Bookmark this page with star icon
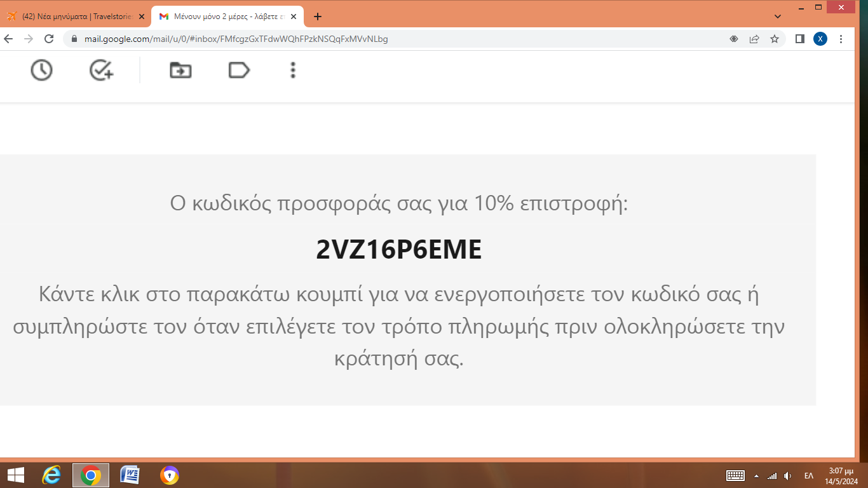The height and width of the screenshot is (488, 868). tap(775, 39)
